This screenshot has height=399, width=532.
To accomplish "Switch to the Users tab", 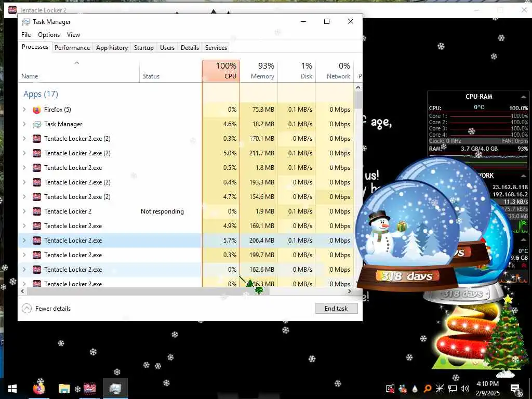I will pos(167,48).
